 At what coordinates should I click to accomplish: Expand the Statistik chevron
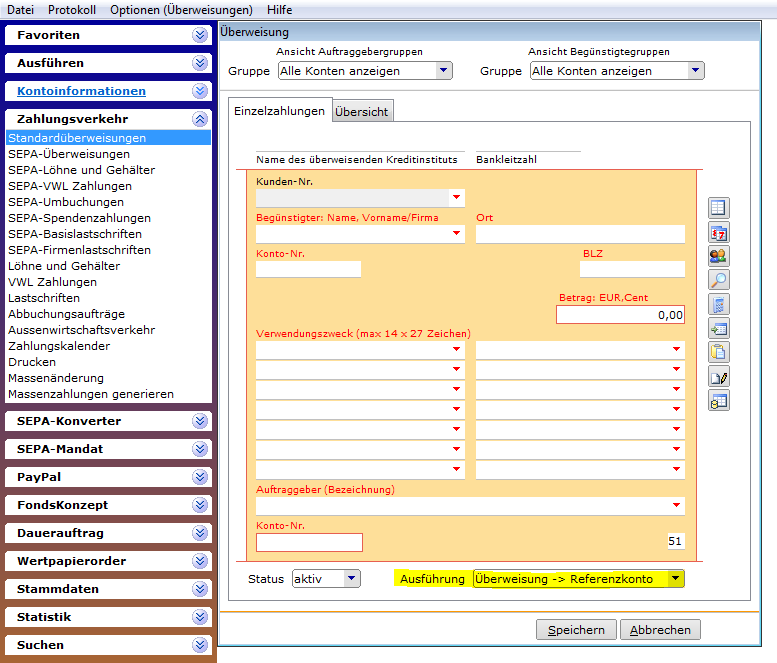point(200,617)
